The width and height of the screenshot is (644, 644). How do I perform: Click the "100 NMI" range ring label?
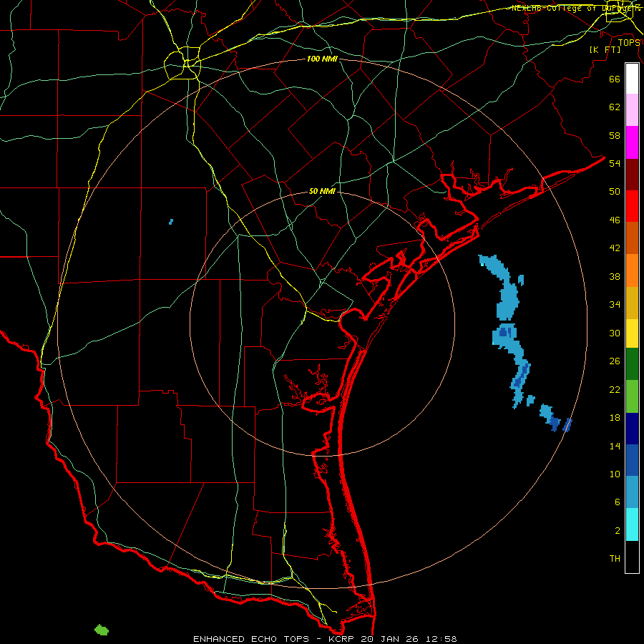click(322, 59)
